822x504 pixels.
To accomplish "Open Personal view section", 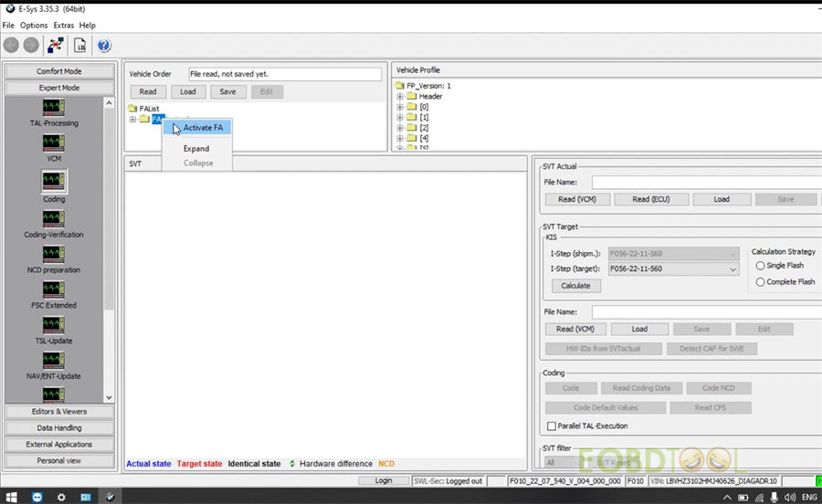I will point(59,461).
